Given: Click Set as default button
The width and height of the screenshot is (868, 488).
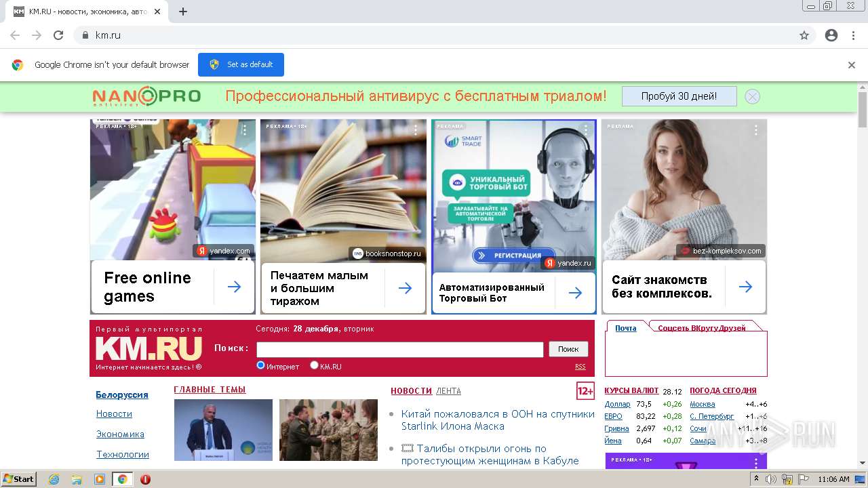Looking at the screenshot, I should click(241, 65).
